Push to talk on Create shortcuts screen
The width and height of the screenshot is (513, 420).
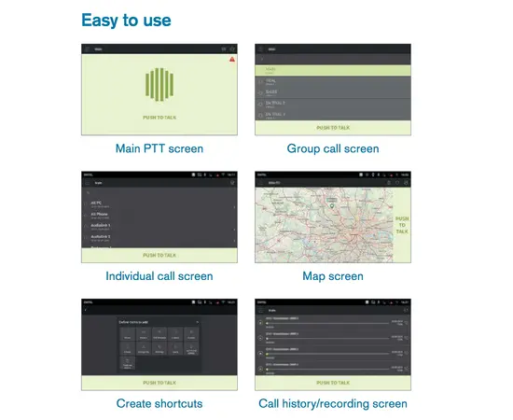[x=159, y=383]
